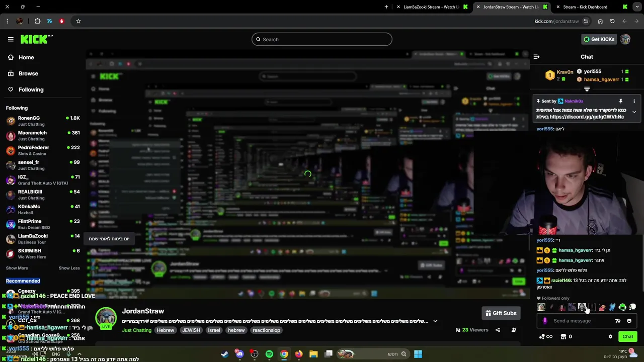Insert the green headset emote
This screenshot has width=644, height=362.
click(622, 307)
